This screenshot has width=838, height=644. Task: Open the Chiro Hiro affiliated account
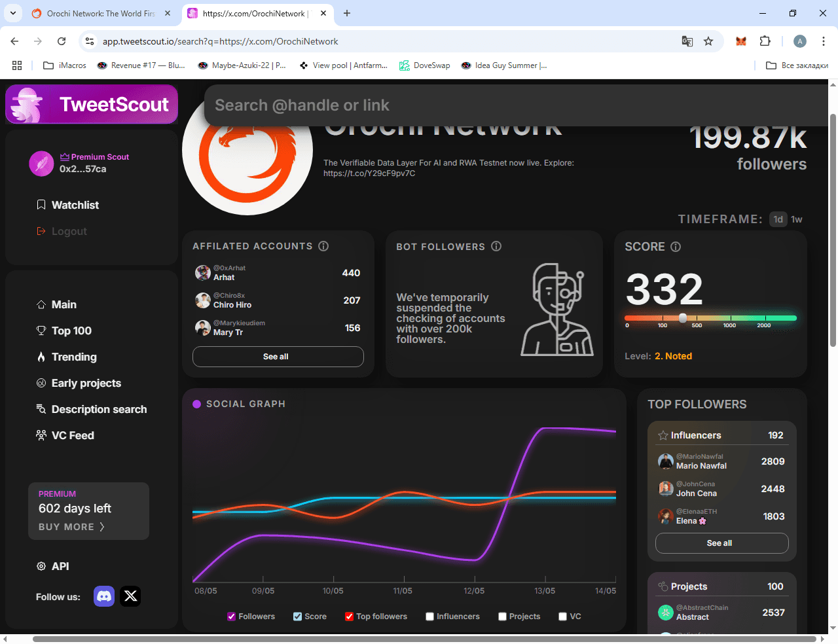point(278,300)
